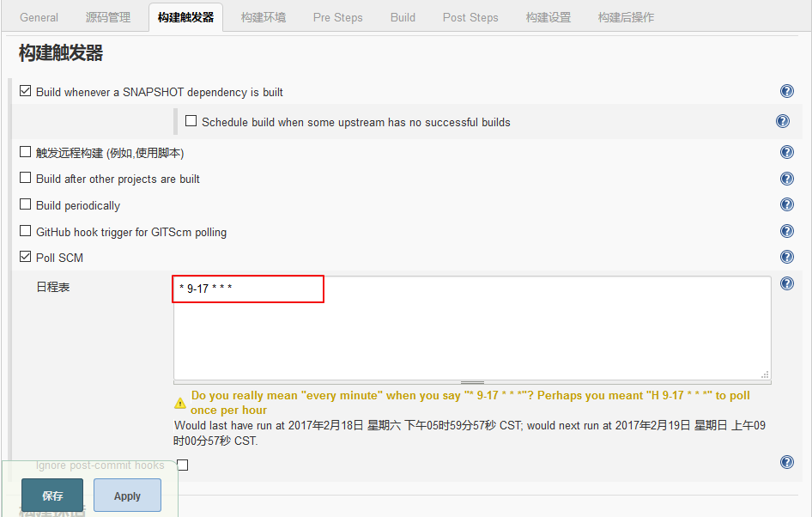Open help icon for 日程表 schedule field
This screenshot has height=517, width=812.
pyautogui.click(x=786, y=283)
